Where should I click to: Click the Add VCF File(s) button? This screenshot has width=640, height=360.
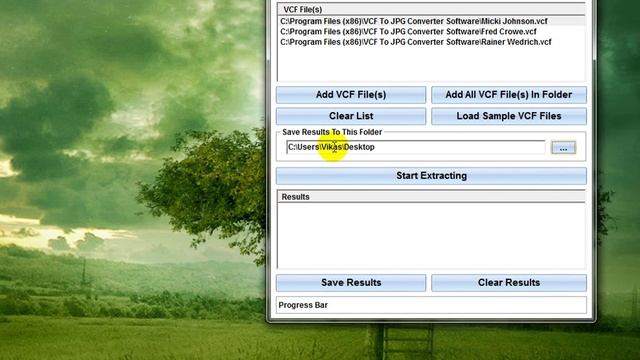pyautogui.click(x=351, y=95)
